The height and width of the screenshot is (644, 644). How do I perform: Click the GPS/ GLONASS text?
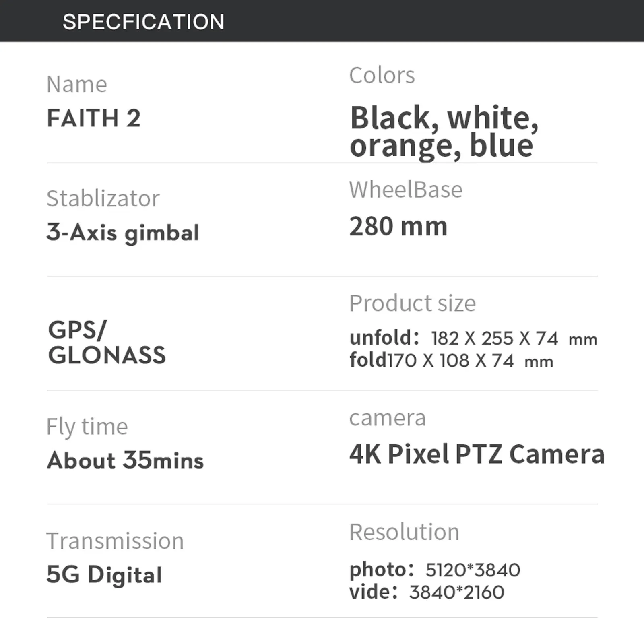(107, 343)
